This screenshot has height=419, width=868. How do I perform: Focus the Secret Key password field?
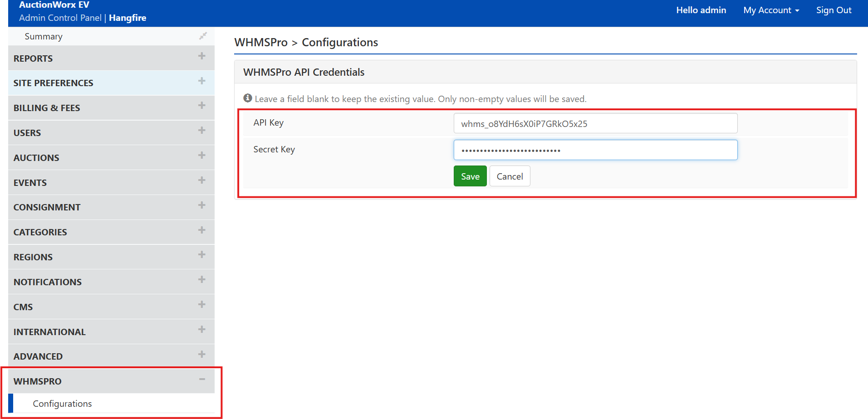(595, 150)
